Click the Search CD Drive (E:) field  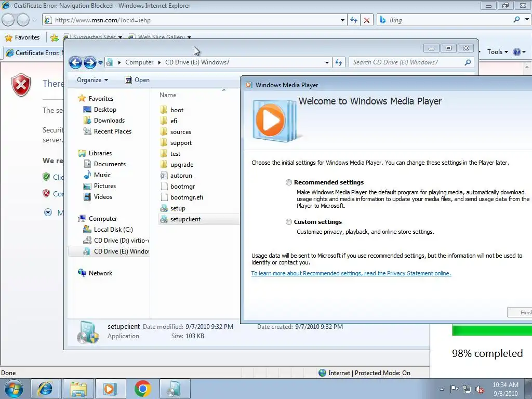407,62
